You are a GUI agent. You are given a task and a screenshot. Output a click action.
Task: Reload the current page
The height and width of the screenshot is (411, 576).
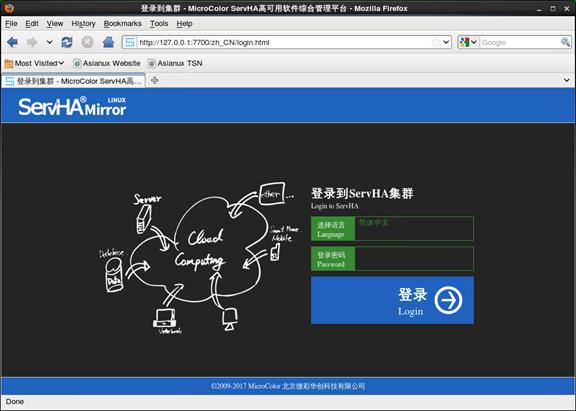tap(67, 42)
